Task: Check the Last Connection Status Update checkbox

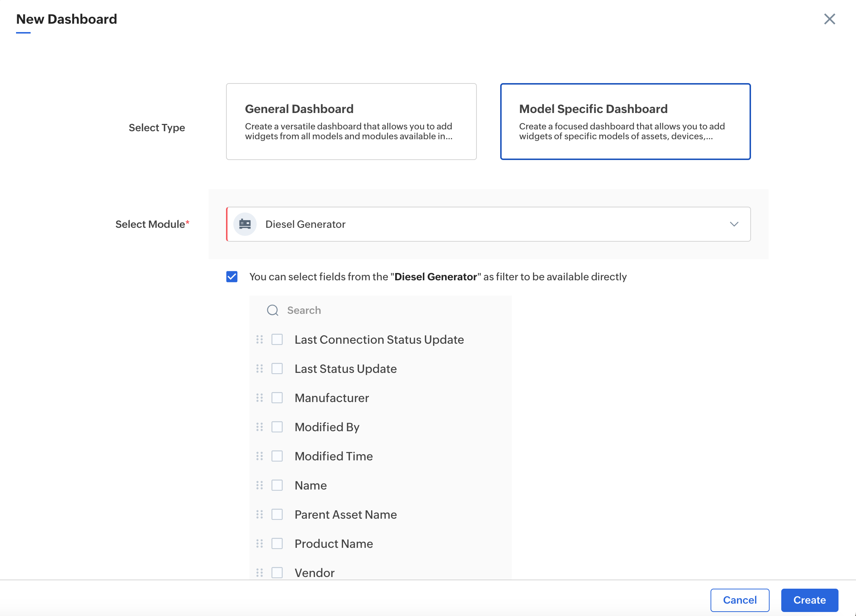Action: pos(277,339)
